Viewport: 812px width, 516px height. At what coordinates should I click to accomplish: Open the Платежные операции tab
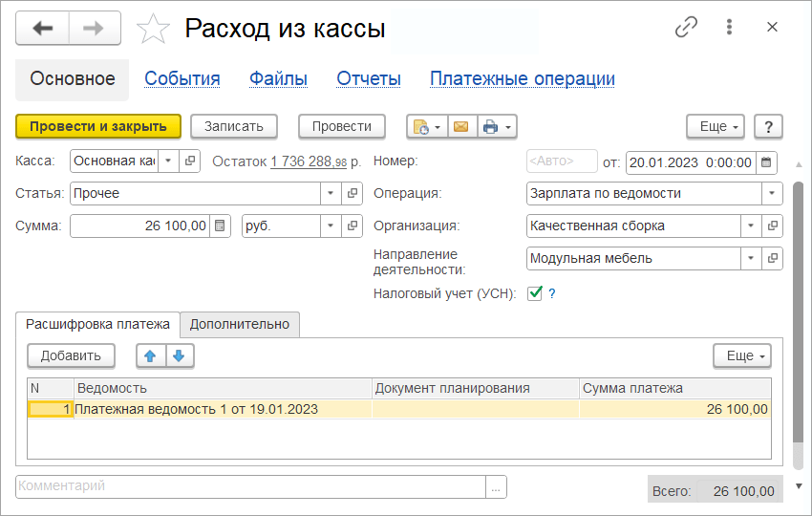click(522, 79)
